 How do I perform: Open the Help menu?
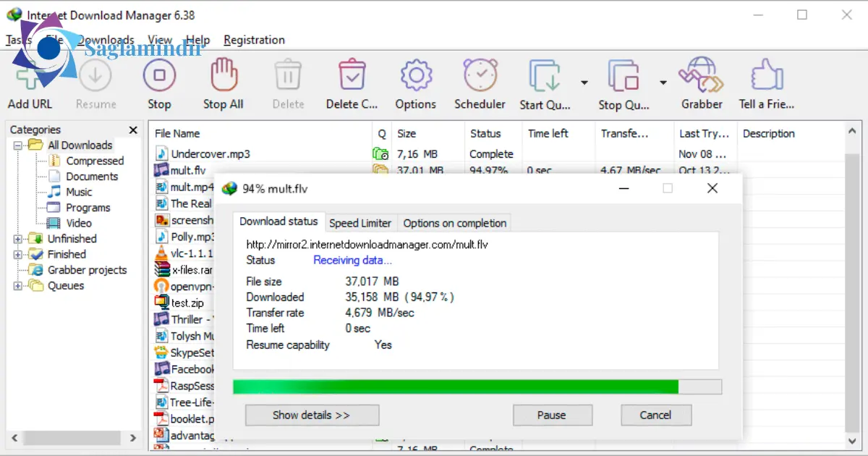(x=197, y=40)
